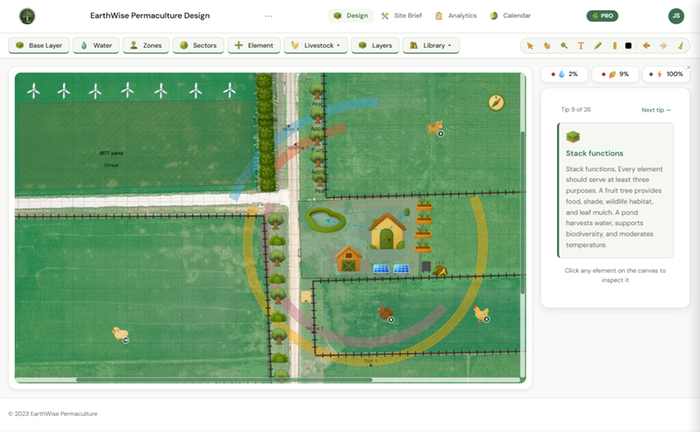
Task: Open the Calendar tab
Action: pyautogui.click(x=510, y=16)
